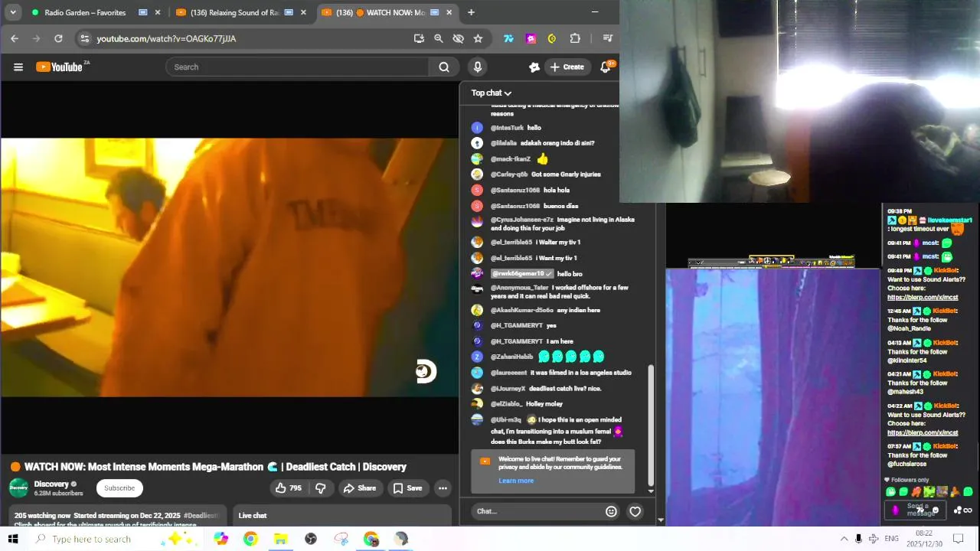
Task: Subscribe to the Discovery channel
Action: click(x=119, y=488)
